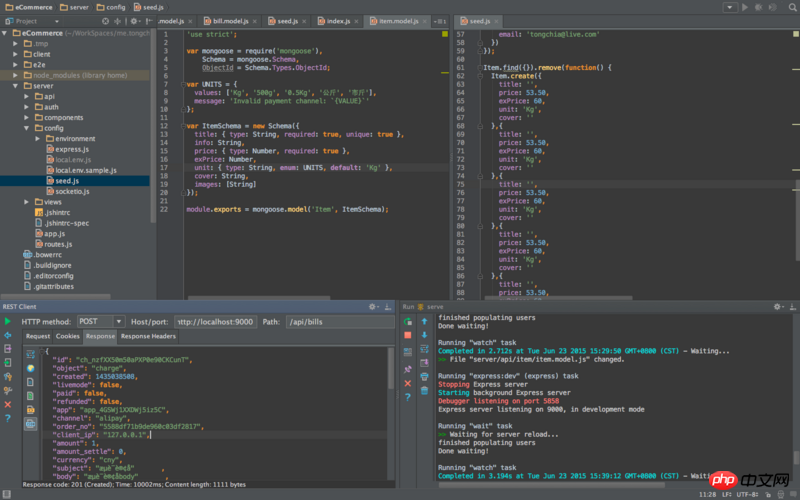Click the Debug bug icon in top toolbar
Viewport: 800px width, 500px height.
759,7
